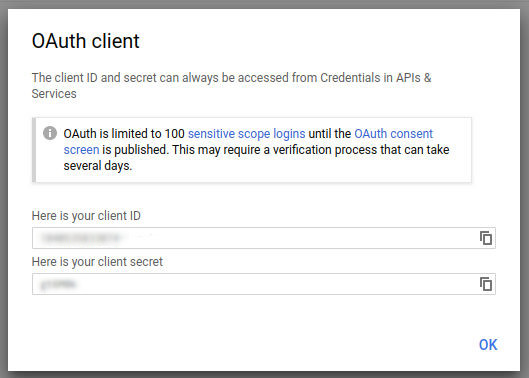Open the sensitive scope logins link
529x378 pixels.
pyautogui.click(x=246, y=134)
